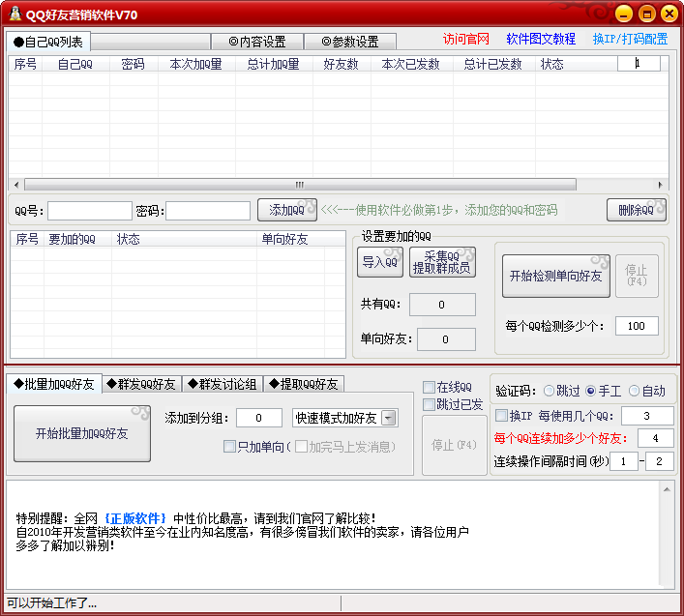Open the 参数设置 tab
The image size is (684, 616).
(x=350, y=42)
